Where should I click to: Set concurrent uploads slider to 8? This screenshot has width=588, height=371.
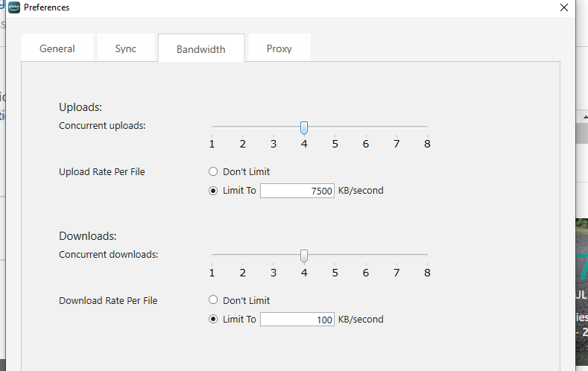tap(427, 127)
